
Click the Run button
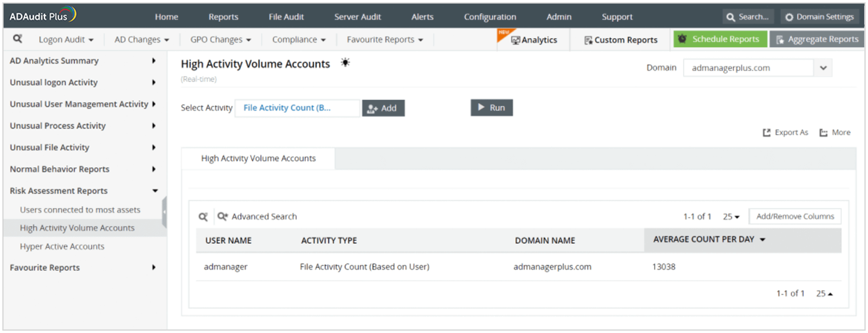coord(491,108)
